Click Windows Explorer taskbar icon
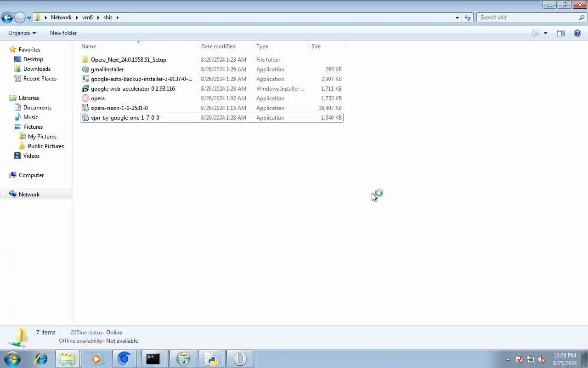Viewport: 588px width, 368px height. click(x=68, y=359)
